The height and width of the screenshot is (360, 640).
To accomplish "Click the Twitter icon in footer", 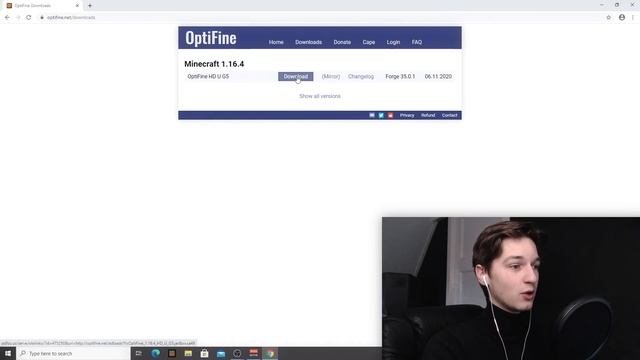I will (x=381, y=116).
